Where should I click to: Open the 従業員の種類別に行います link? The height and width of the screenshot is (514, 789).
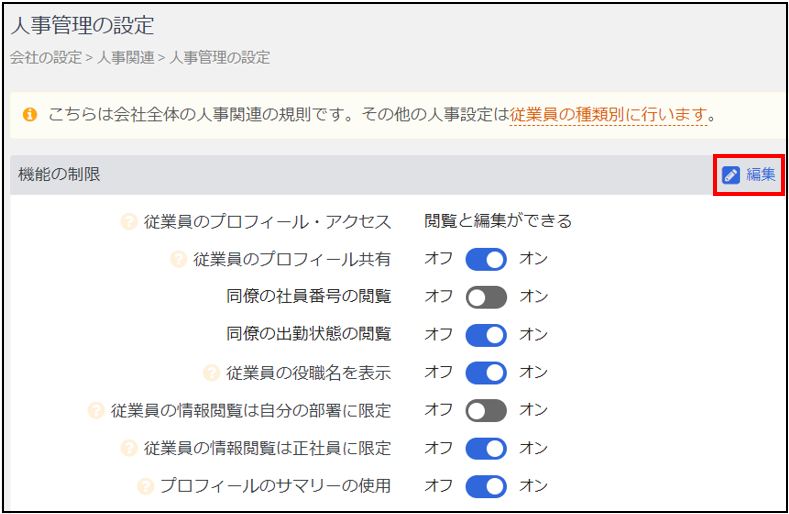pos(608,115)
